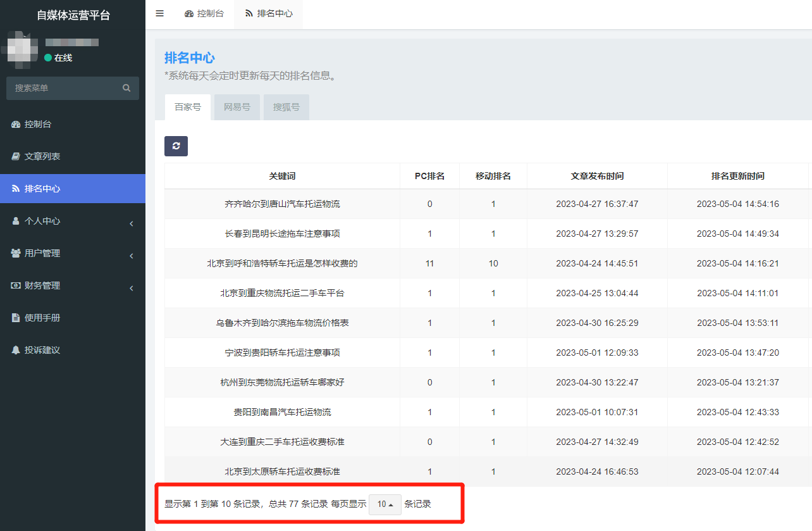Click the 搜索菜单 search input field

pos(63,88)
